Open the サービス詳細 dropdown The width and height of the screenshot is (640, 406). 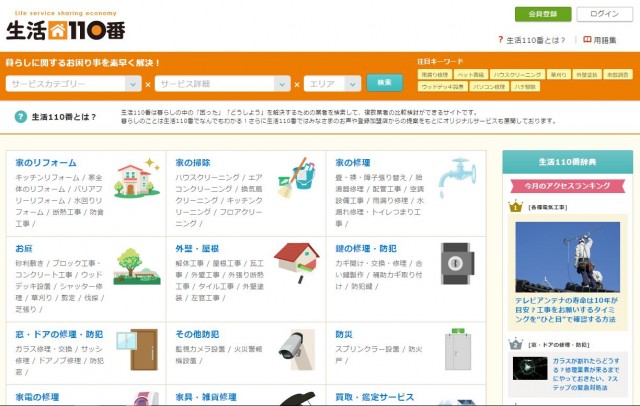[228, 84]
